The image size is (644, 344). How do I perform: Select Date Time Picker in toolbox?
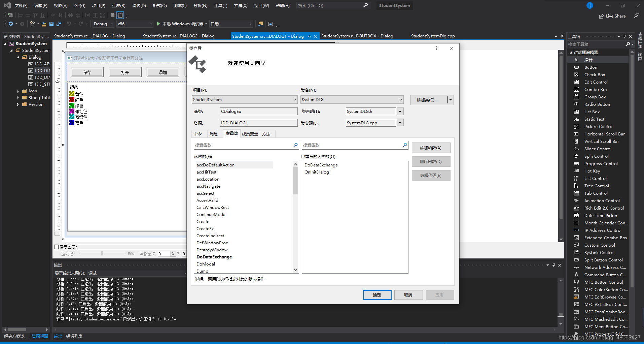point(598,216)
